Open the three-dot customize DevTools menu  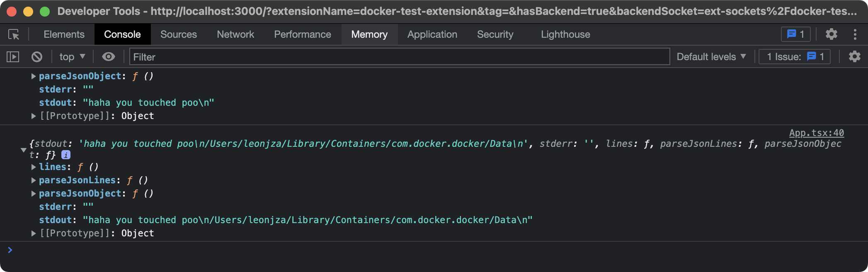pyautogui.click(x=855, y=34)
